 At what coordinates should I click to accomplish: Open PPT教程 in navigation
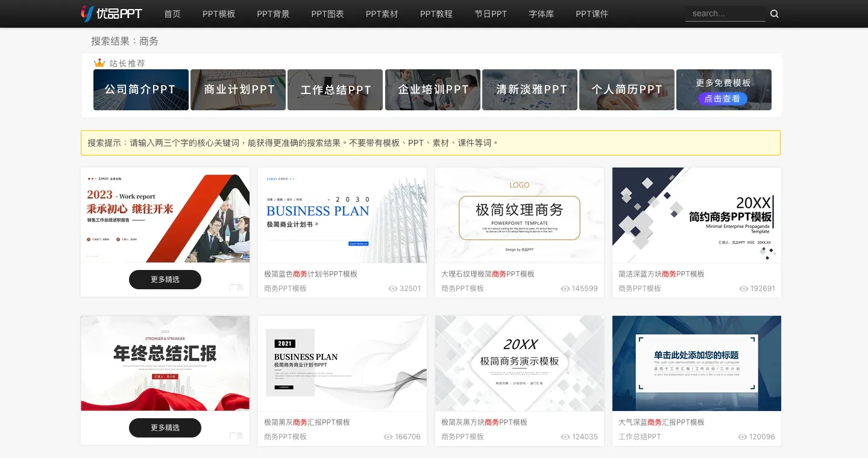click(436, 14)
